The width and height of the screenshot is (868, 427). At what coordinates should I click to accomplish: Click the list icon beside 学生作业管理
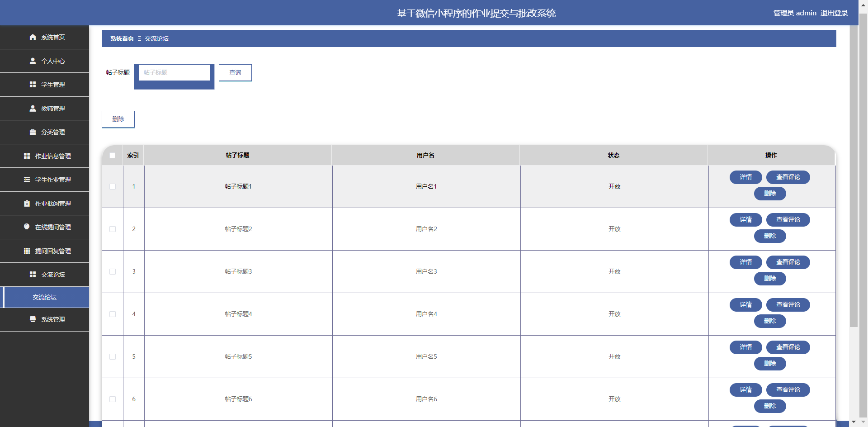click(27, 180)
